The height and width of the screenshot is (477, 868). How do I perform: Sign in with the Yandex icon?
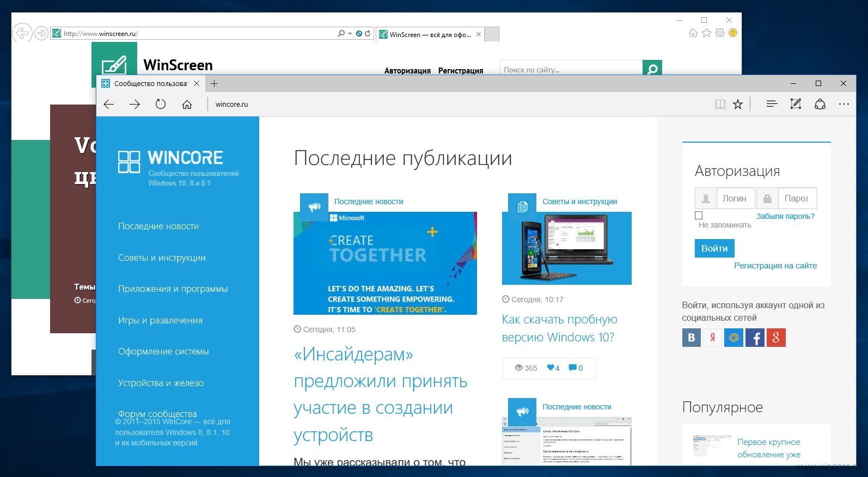pyautogui.click(x=713, y=338)
